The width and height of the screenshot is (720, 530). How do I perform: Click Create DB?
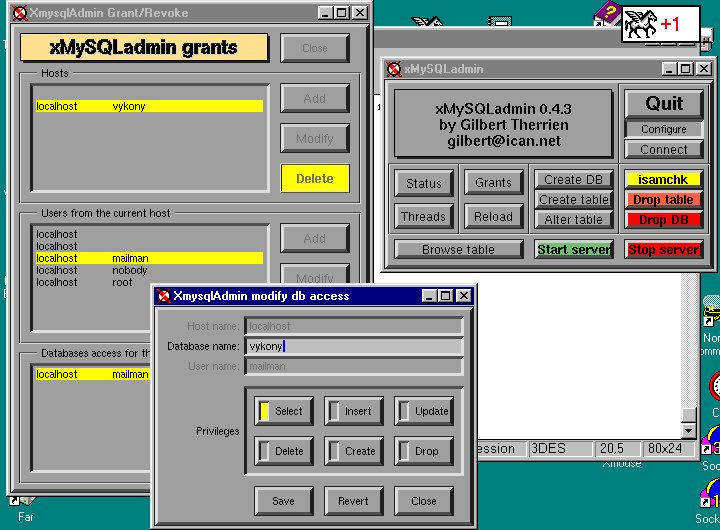click(x=574, y=180)
